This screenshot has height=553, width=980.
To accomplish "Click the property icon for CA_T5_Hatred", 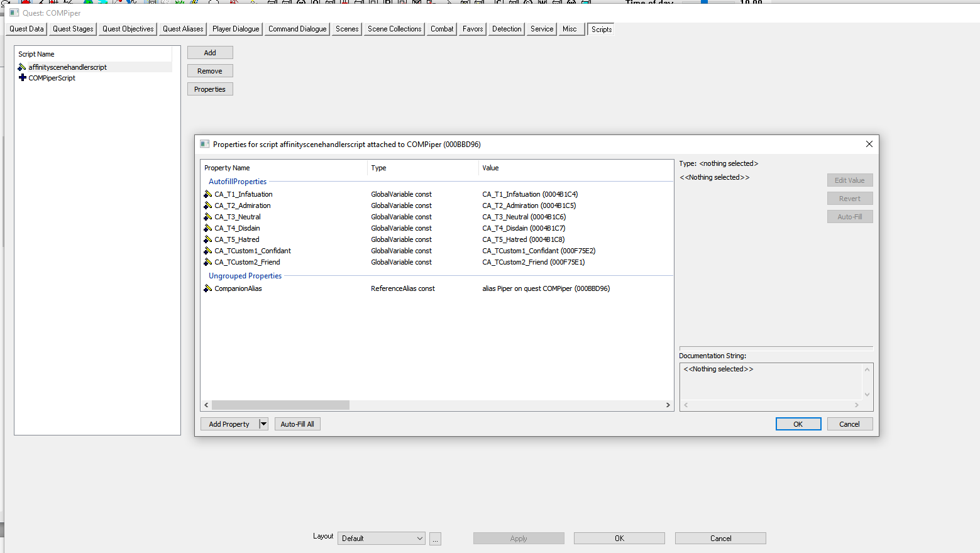I will click(208, 239).
